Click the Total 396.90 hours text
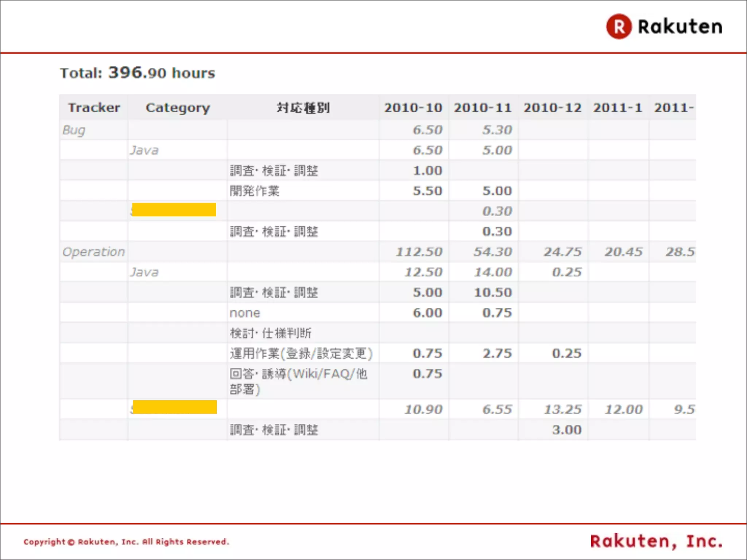747x560 pixels. click(138, 73)
